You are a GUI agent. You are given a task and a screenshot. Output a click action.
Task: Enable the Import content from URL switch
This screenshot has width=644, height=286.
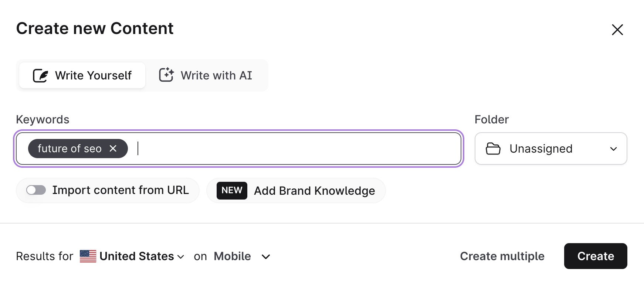click(36, 190)
